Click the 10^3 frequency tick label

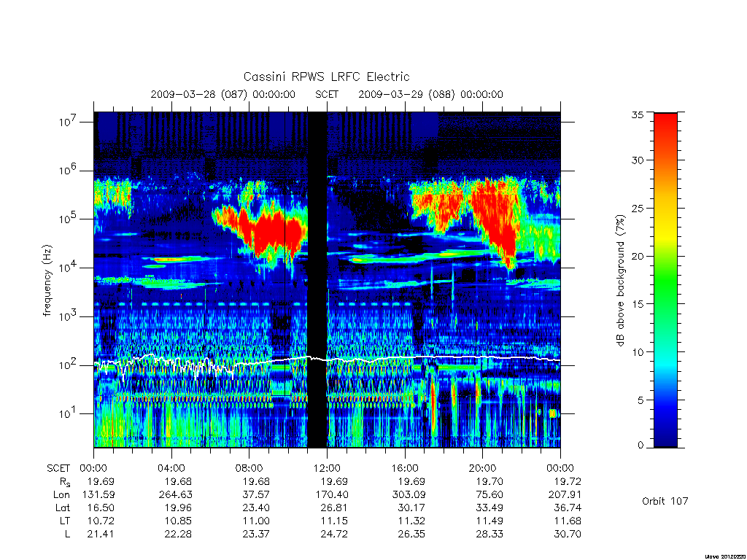(69, 315)
